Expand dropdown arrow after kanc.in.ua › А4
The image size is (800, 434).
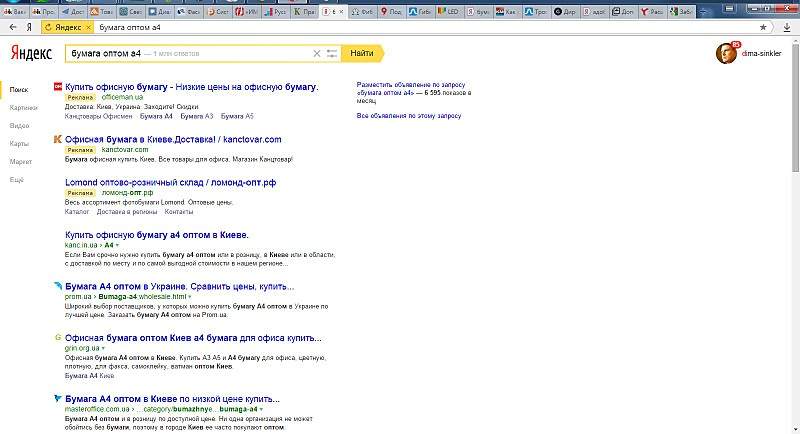(x=117, y=245)
